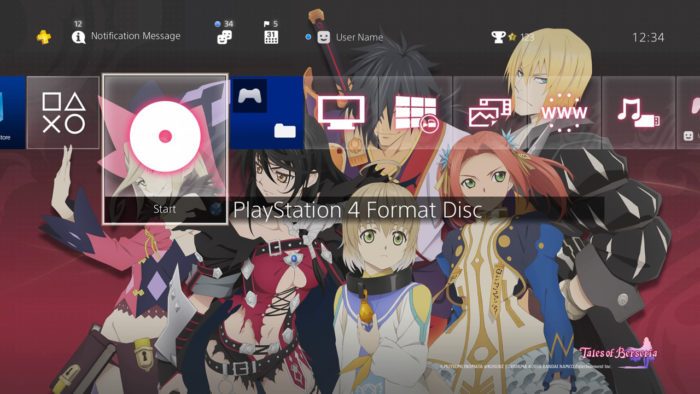
Task: Open the Library grid icon
Action: tap(416, 113)
